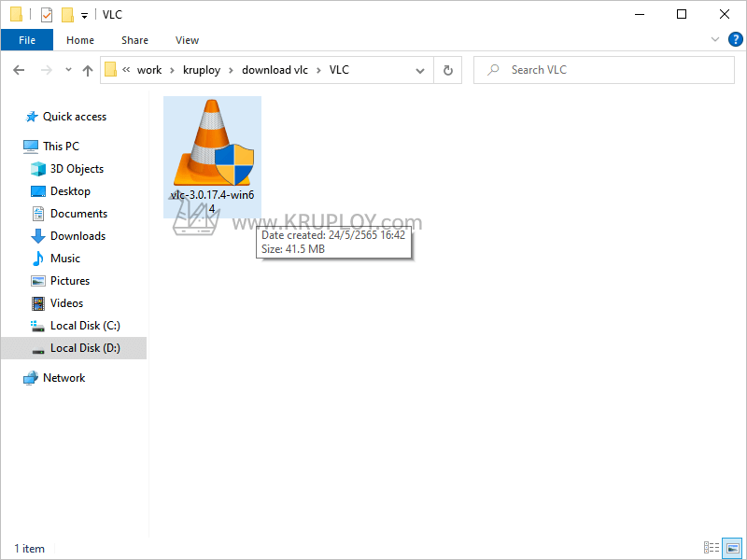Viewport: 747px width, 560px height.
Task: Click the Properties quick access toolbar icon
Action: [46, 15]
